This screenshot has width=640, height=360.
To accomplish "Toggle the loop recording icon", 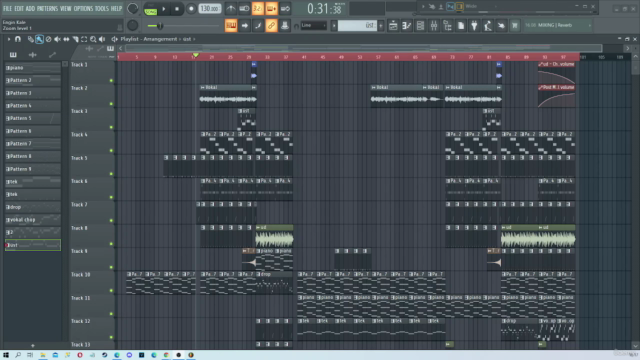I will (285, 9).
